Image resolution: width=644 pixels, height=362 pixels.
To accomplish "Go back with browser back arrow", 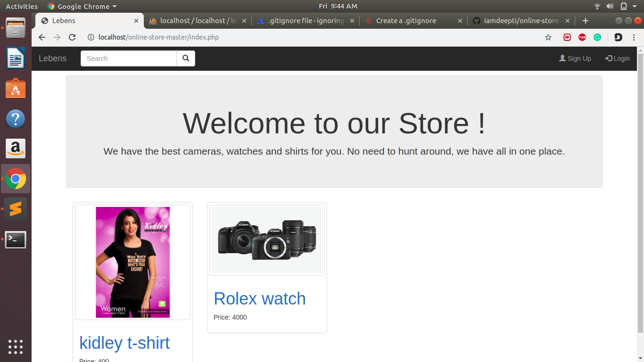I will coord(42,37).
